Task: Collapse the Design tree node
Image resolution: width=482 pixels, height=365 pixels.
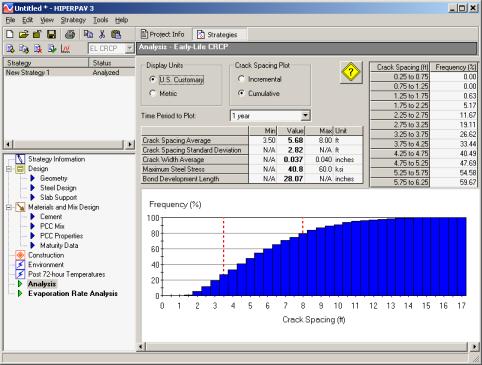Action: [x=9, y=169]
